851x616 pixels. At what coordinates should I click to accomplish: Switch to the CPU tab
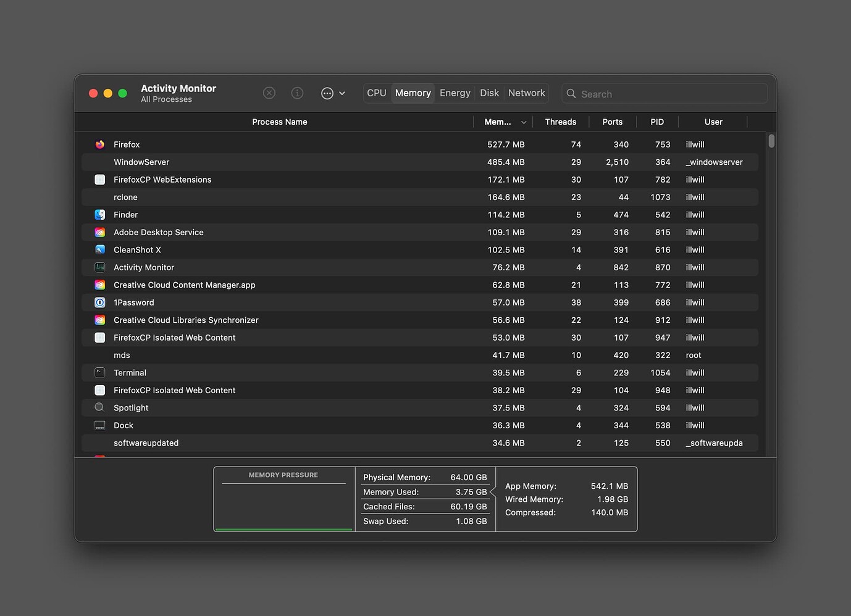coord(376,93)
